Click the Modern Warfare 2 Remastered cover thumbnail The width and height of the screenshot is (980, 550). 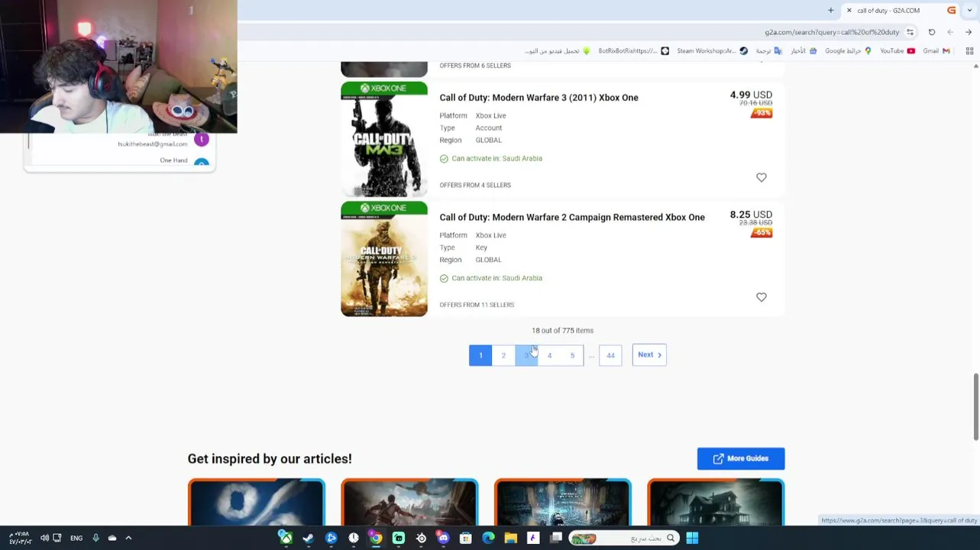point(384,259)
